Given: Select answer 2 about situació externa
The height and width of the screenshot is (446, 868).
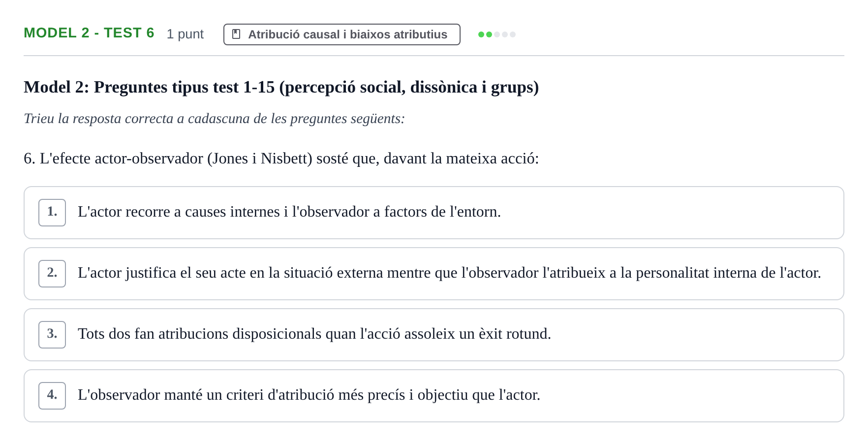Looking at the screenshot, I should point(434,274).
